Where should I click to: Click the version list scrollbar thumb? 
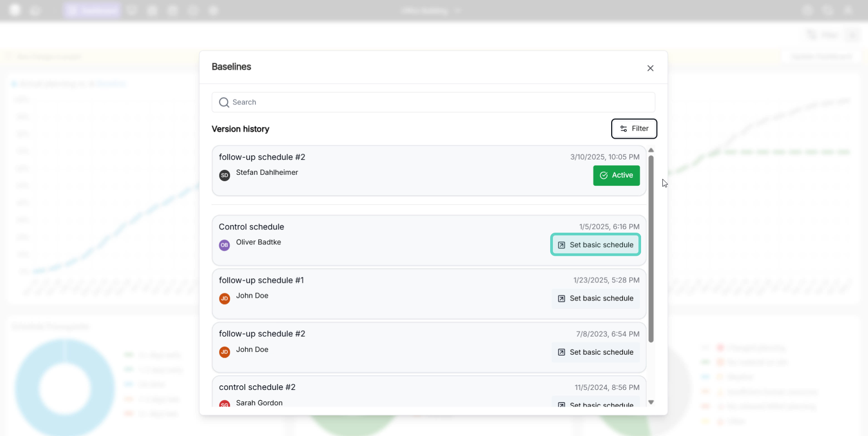(x=651, y=248)
